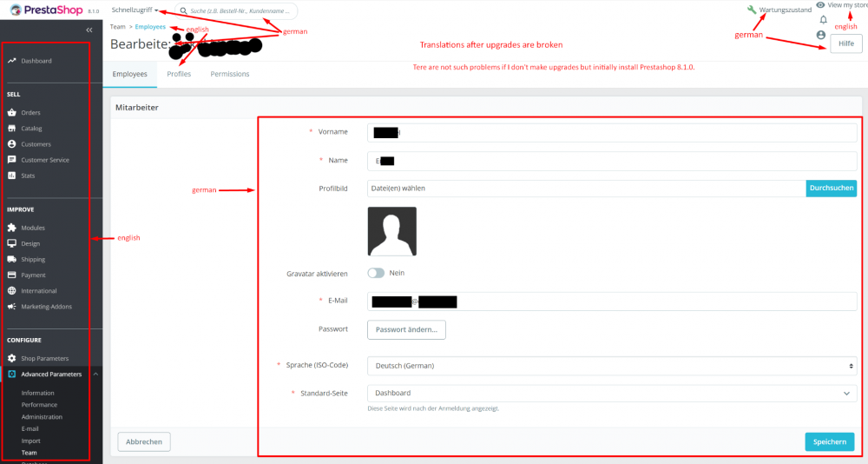Click Hilfe button
The width and height of the screenshot is (868, 464).
click(845, 43)
